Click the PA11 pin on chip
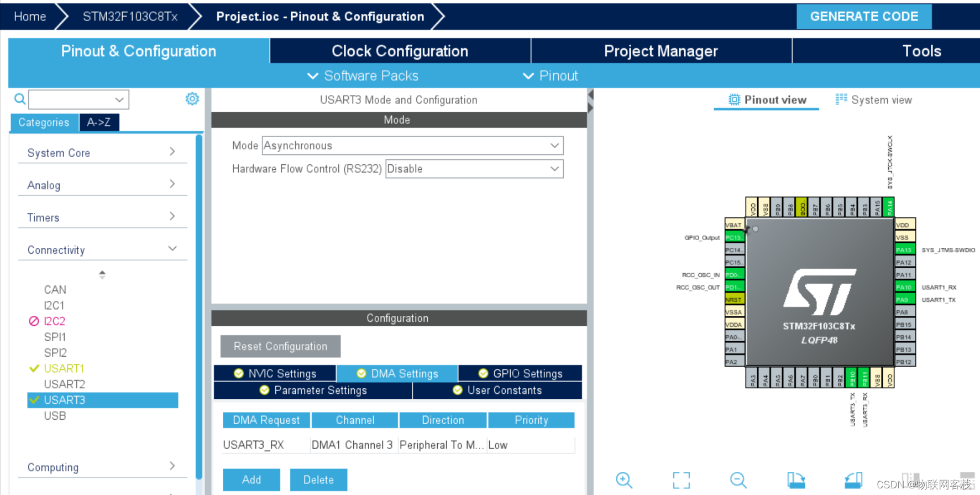Viewport: 980px width, 495px height. point(905,275)
